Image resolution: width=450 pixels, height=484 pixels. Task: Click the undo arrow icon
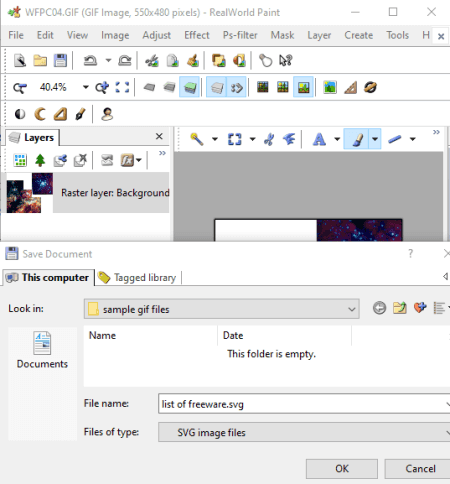coord(90,61)
